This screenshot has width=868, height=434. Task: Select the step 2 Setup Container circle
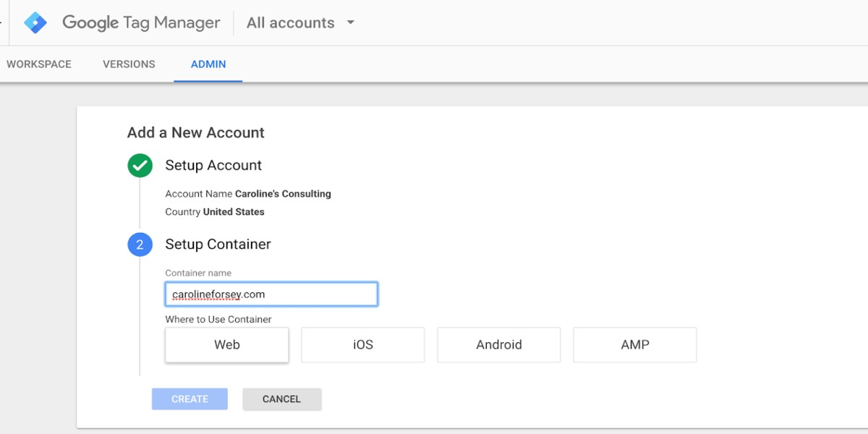140,244
